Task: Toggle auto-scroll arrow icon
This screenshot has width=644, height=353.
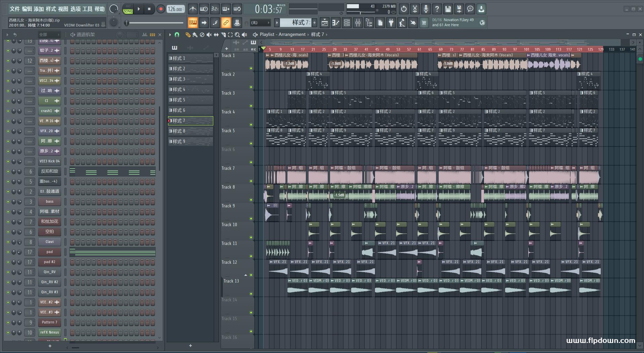Action: (x=204, y=23)
